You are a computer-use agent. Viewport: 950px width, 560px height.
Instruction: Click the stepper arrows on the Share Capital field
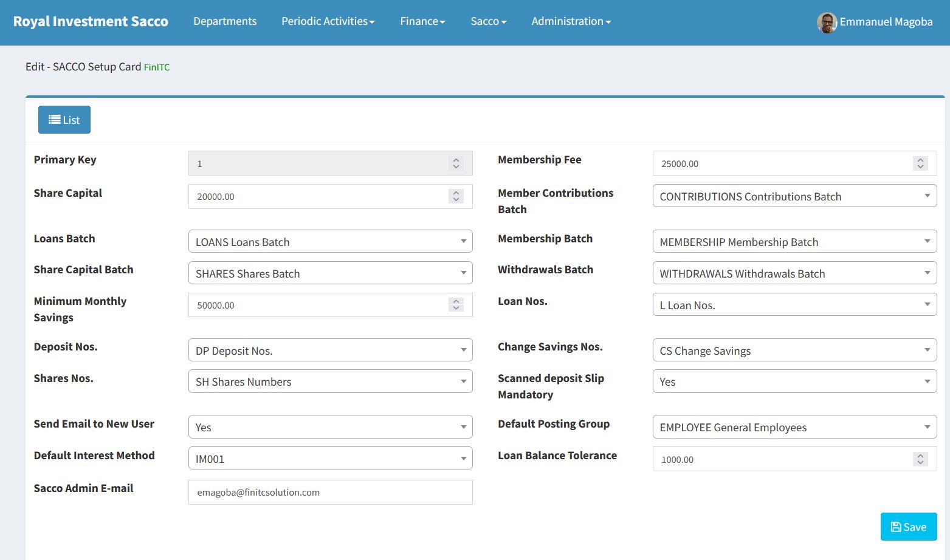(456, 196)
